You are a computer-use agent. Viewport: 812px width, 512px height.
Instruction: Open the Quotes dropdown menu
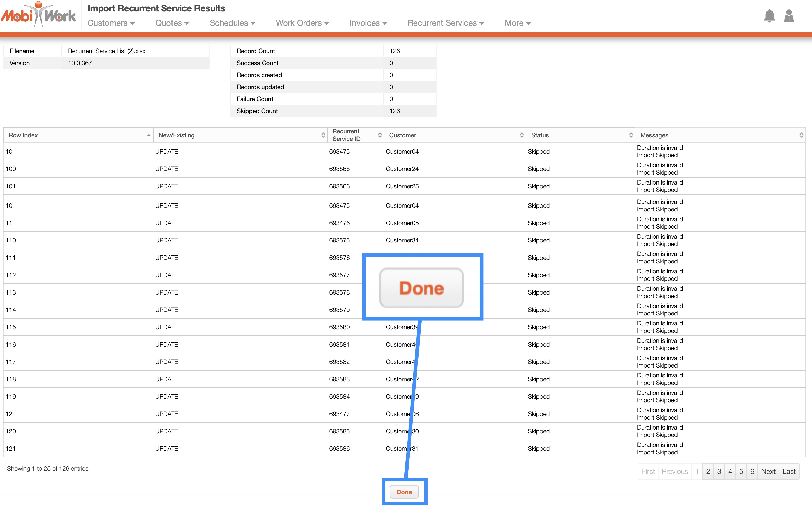172,23
